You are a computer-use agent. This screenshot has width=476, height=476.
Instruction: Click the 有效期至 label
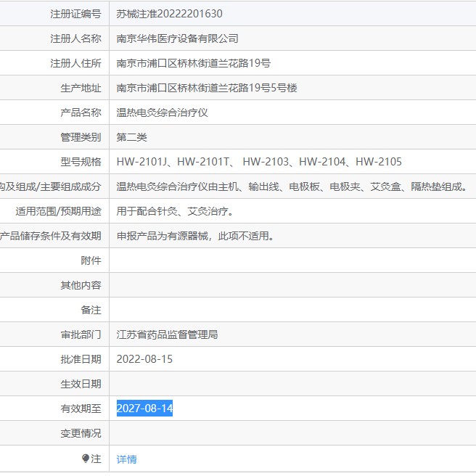click(81, 409)
